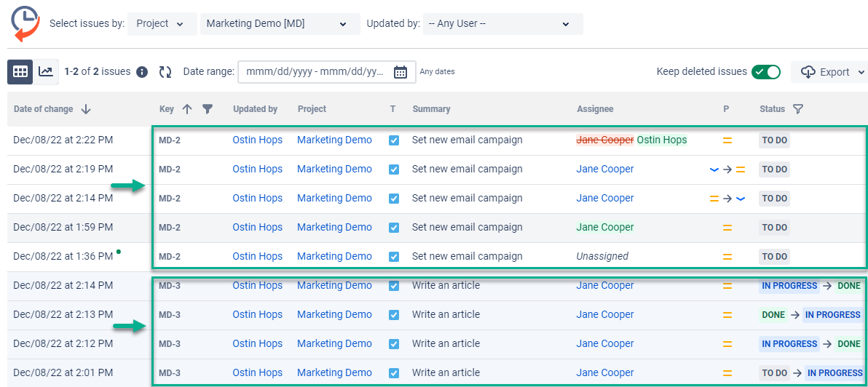Expand Marketing Demo [MD] project dropdown
Image resolution: width=868 pixels, height=387 pixels.
(280, 23)
